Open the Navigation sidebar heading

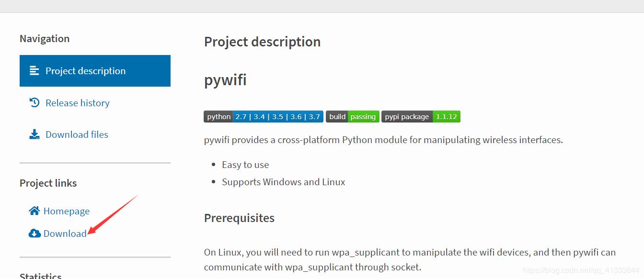pos(45,38)
